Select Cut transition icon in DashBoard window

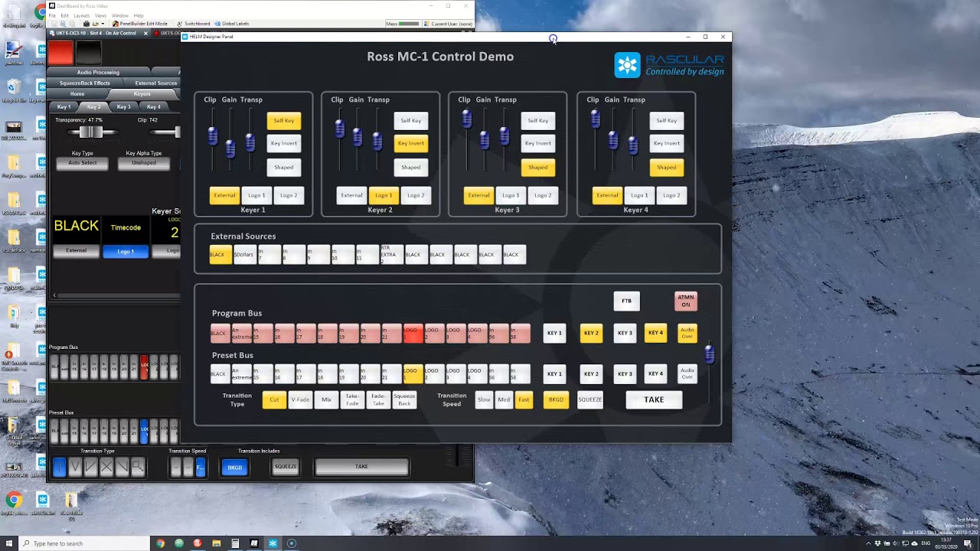pos(59,466)
